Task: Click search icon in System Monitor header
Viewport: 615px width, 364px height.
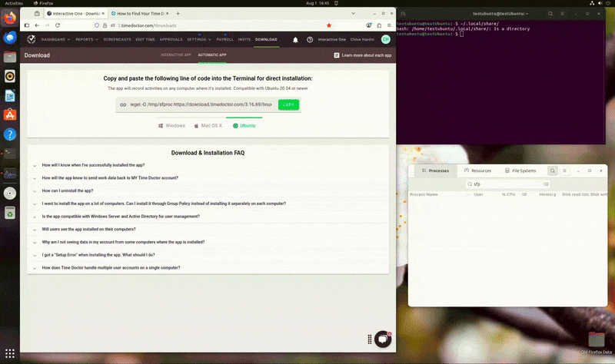Action: (552, 170)
